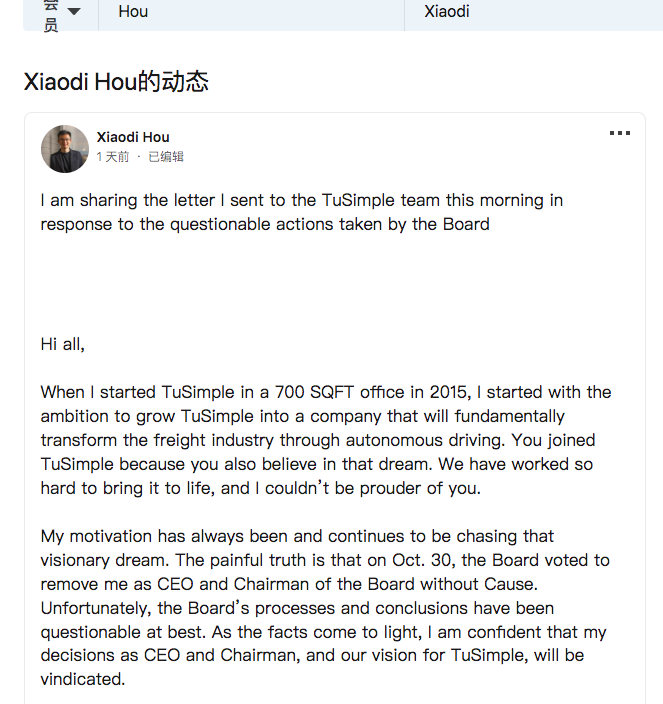Screen dimensions: 663x704
Task: Click the line ending 'couldn't be prouder of you.'
Action: (x=260, y=488)
